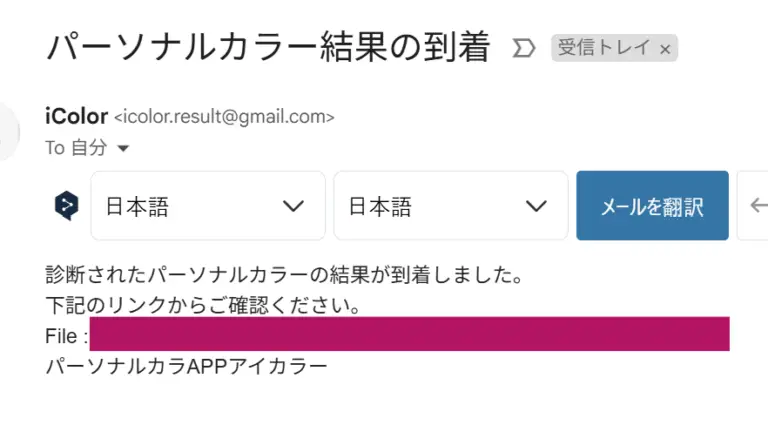This screenshot has width=768, height=432.
Task: Click the line 下記のリンクからご確認ください
Action: point(204,305)
